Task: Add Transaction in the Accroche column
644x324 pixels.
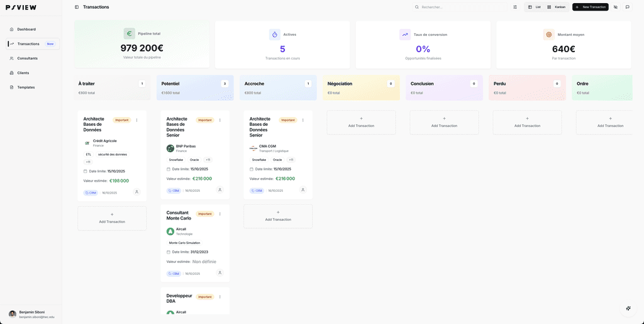Action: pos(278,216)
